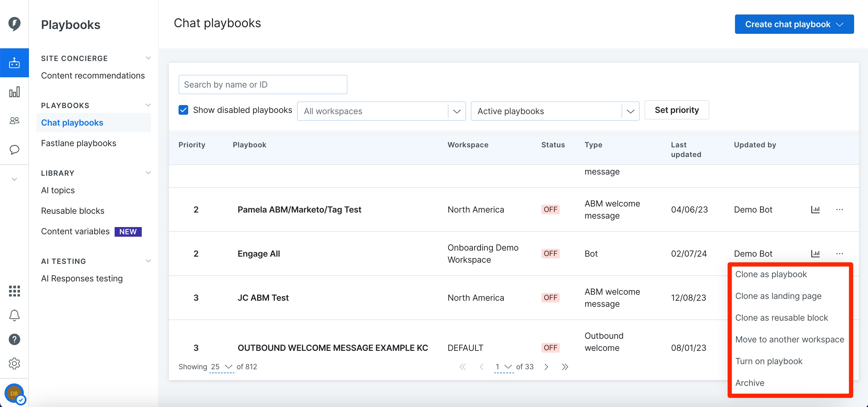The height and width of the screenshot is (407, 868).
Task: Open the apps grid icon
Action: 14,291
